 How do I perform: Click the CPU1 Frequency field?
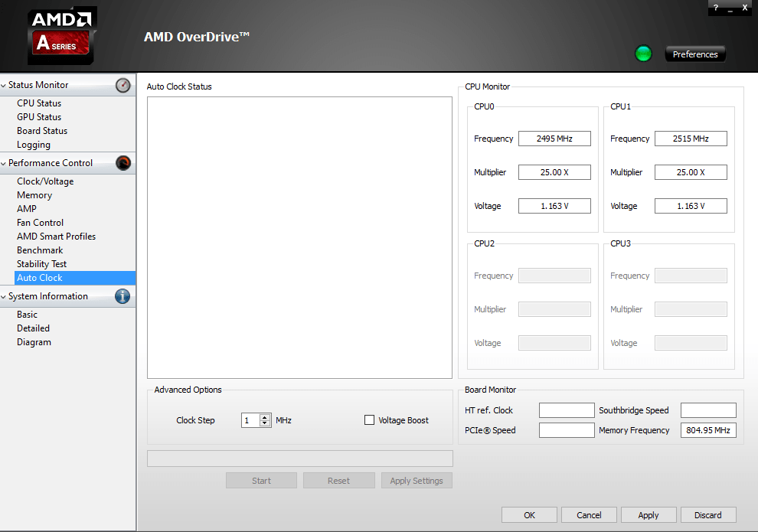(691, 139)
